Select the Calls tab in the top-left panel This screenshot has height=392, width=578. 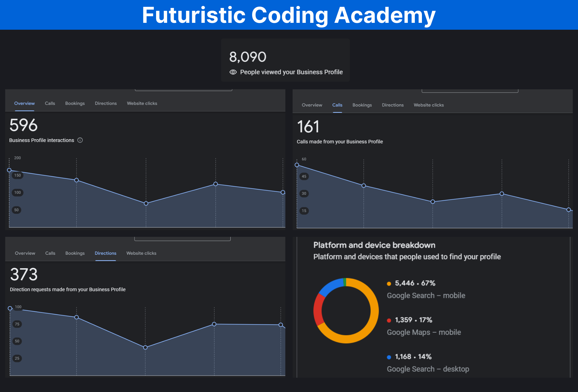50,103
